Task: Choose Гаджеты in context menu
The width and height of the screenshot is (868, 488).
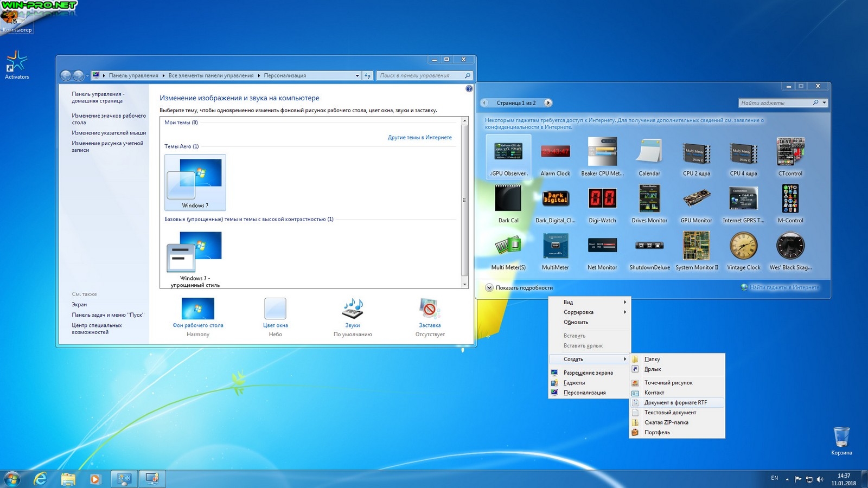Action: (x=590, y=382)
